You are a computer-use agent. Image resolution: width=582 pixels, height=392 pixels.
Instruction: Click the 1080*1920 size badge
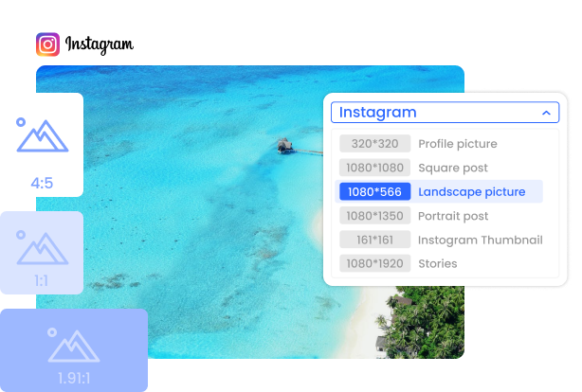[374, 263]
